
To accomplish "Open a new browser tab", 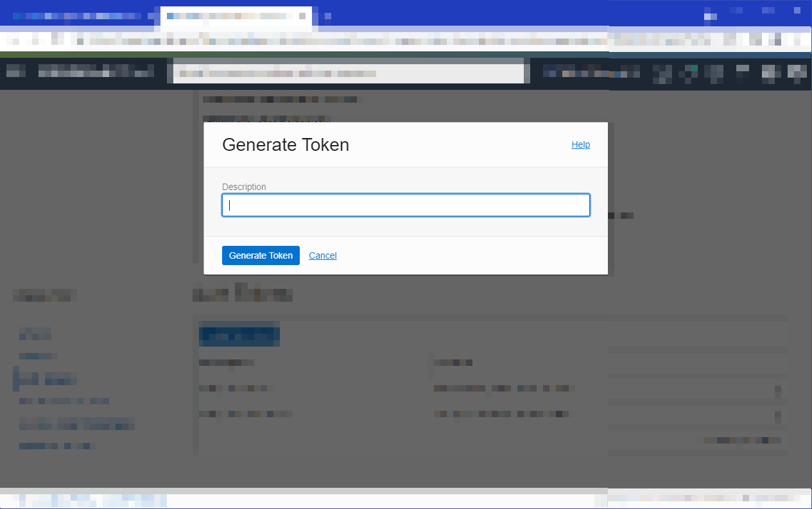I will click(x=327, y=17).
